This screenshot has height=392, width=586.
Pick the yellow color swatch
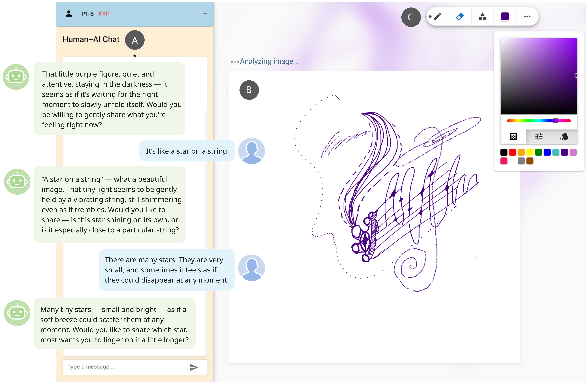[530, 152]
